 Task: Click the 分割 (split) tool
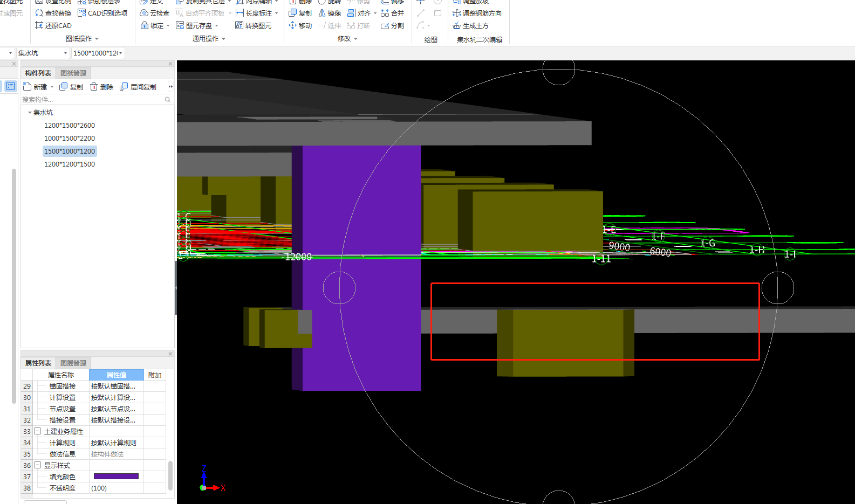[x=392, y=25]
